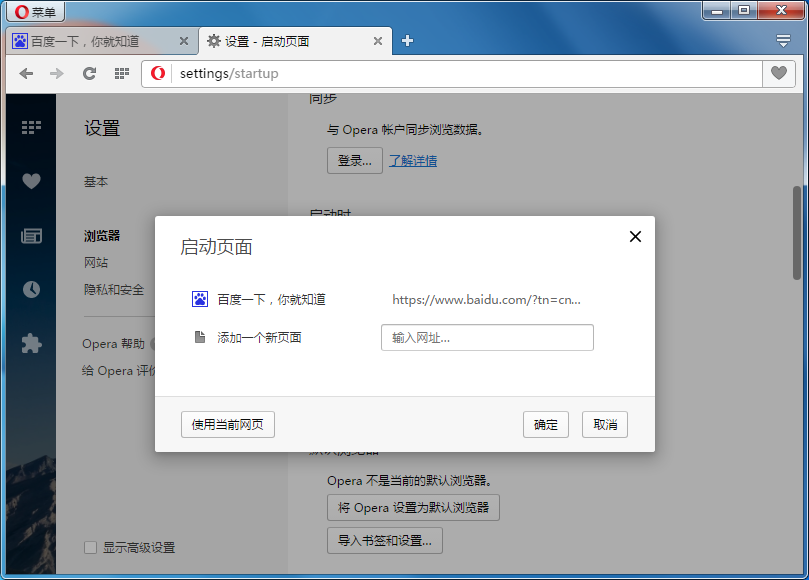Reload the settings page
809x580 pixels.
(x=89, y=73)
